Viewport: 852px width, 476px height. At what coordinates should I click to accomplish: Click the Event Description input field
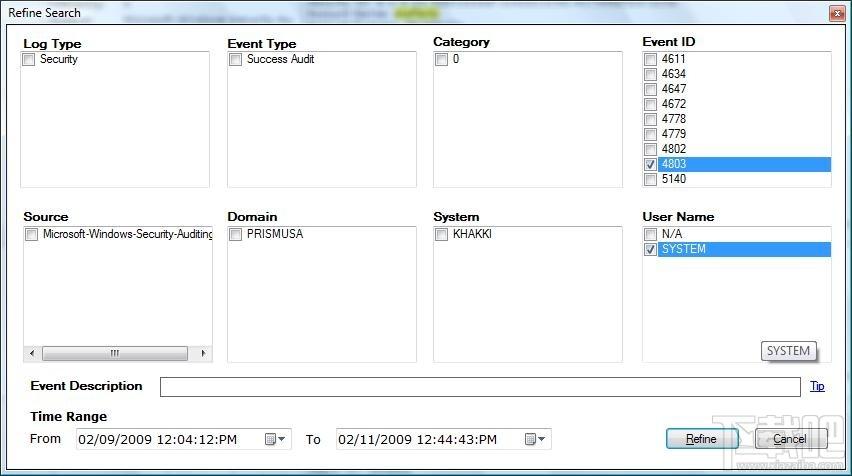click(x=480, y=387)
